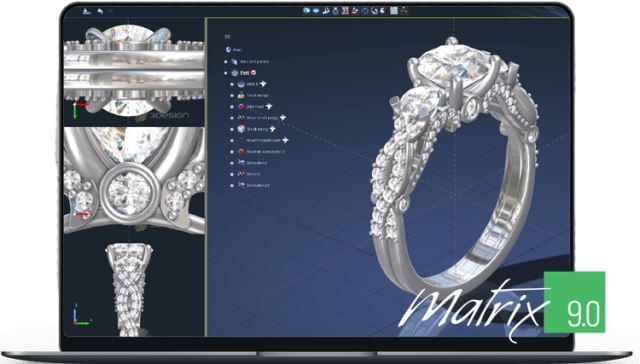640x364 pixels.
Task: Activate the bottom-left viewport showing the twisted band
Action: (x=134, y=286)
